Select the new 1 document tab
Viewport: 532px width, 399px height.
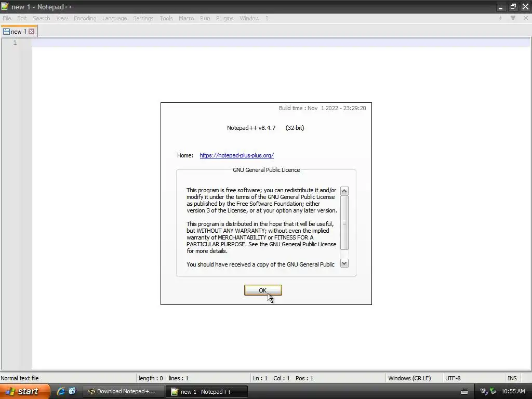point(19,32)
